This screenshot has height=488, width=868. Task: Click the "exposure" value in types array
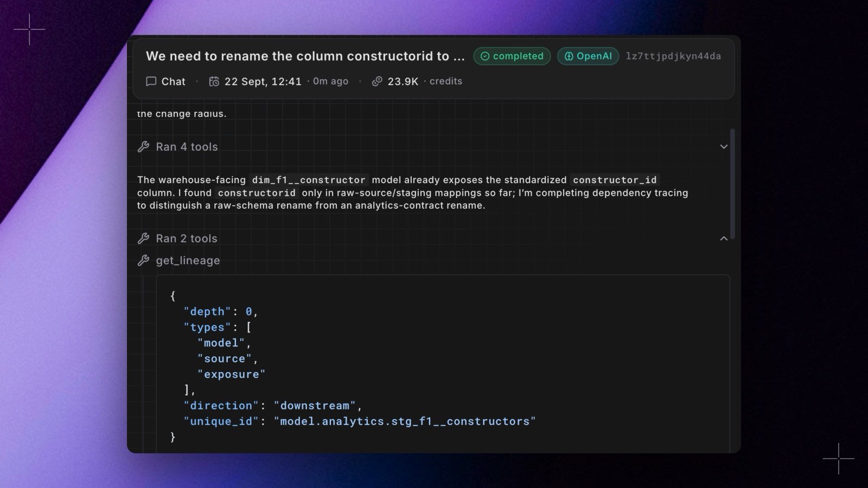(232, 374)
